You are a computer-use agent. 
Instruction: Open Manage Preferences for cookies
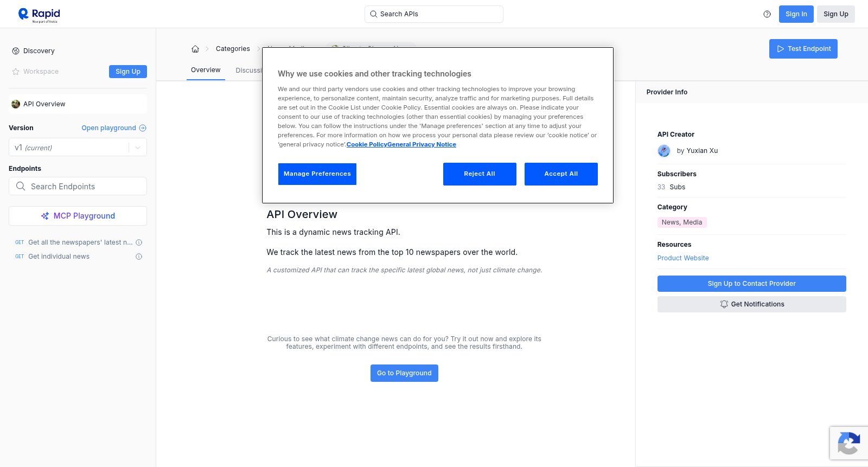coord(317,174)
